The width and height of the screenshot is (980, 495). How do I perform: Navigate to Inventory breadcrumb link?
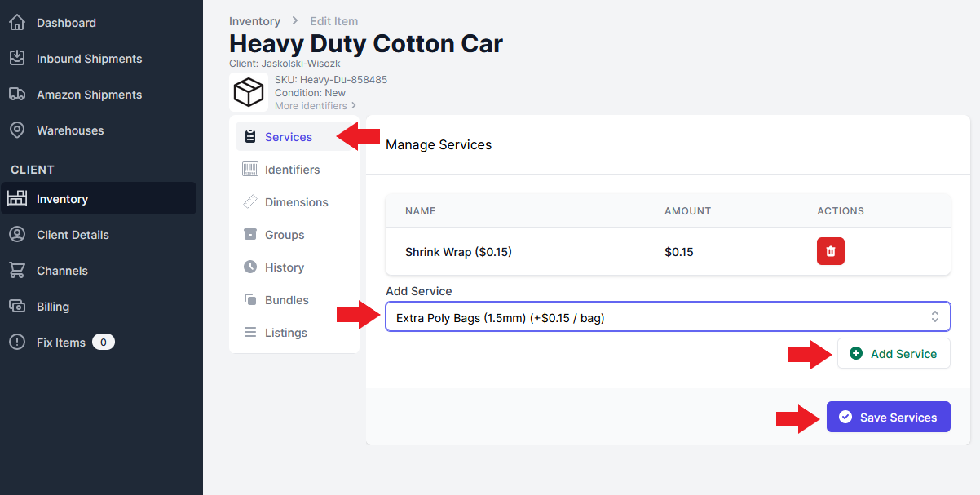(x=254, y=21)
